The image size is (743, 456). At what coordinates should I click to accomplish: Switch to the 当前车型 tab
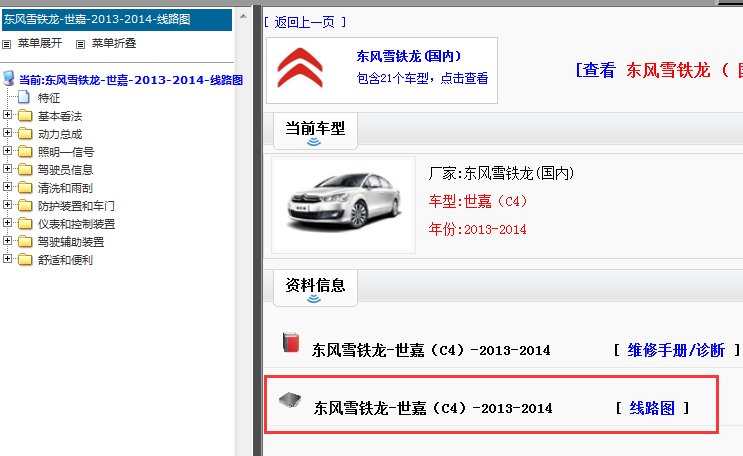tap(315, 131)
